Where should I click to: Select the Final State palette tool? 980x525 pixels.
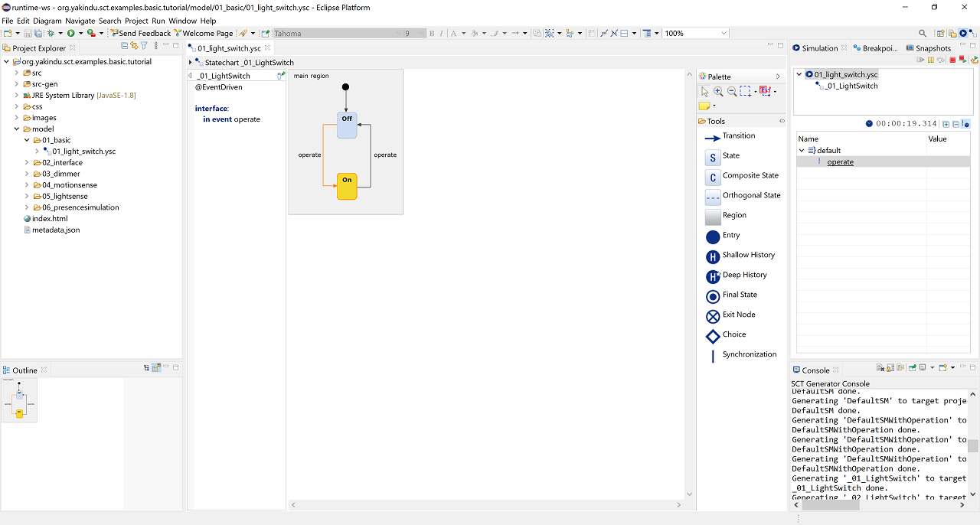click(731, 296)
